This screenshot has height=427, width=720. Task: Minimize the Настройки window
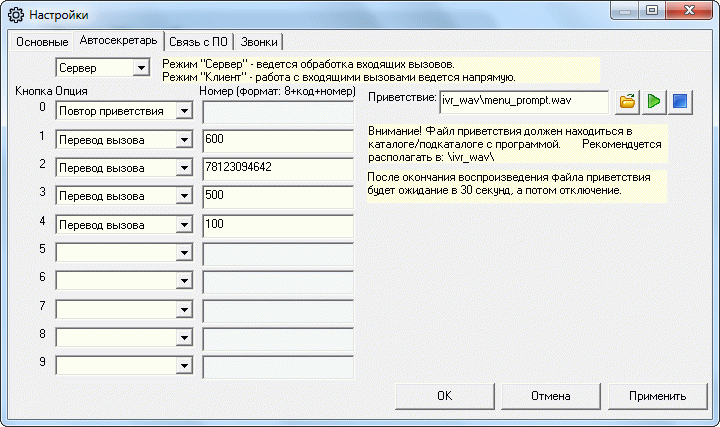(625, 11)
